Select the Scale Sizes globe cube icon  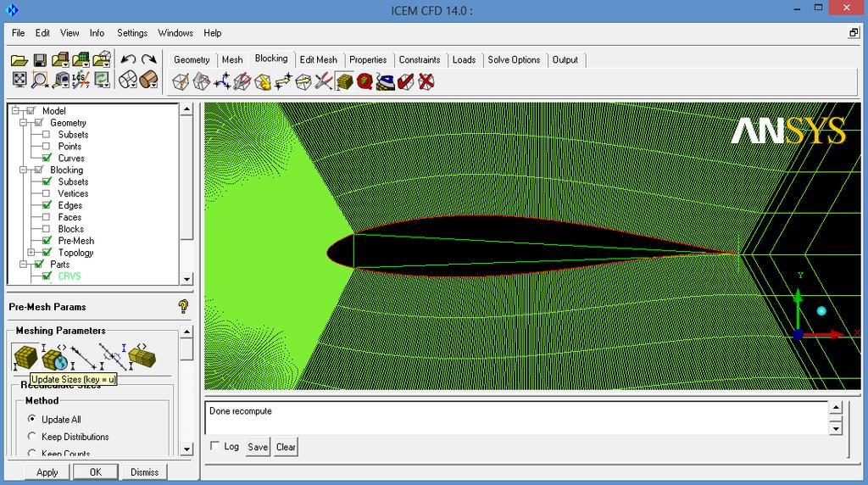pos(54,357)
